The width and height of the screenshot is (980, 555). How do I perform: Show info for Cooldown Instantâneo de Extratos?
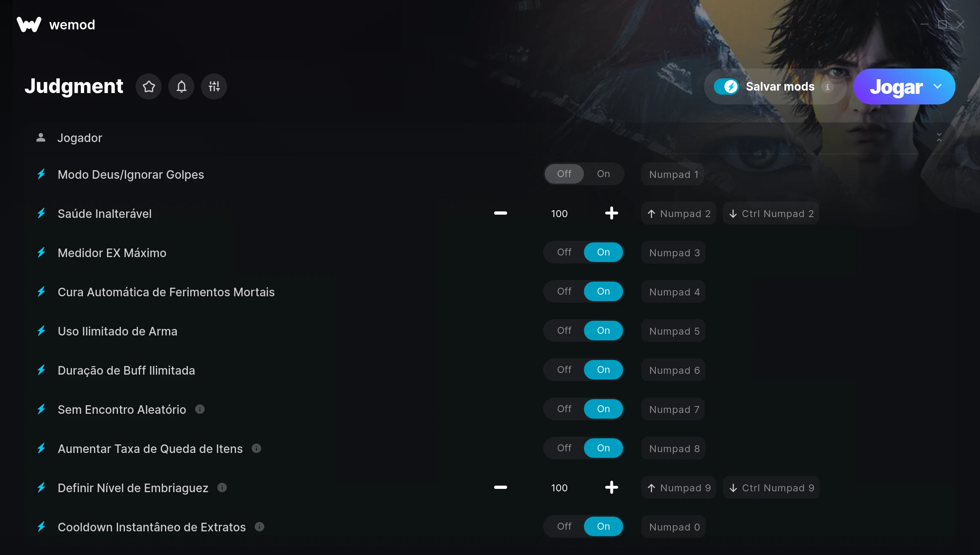(259, 526)
